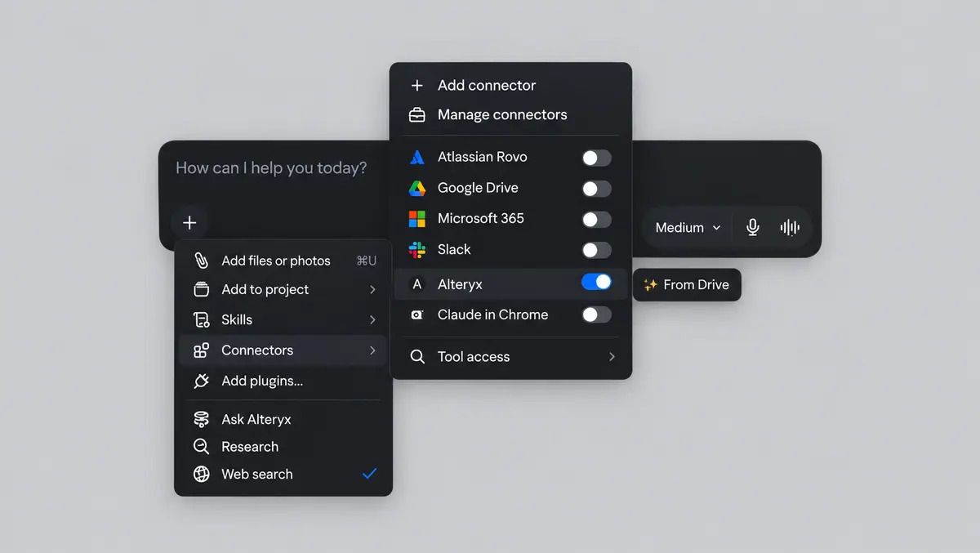The width and height of the screenshot is (980, 553).
Task: Click the Research magnifier icon
Action: tap(201, 447)
